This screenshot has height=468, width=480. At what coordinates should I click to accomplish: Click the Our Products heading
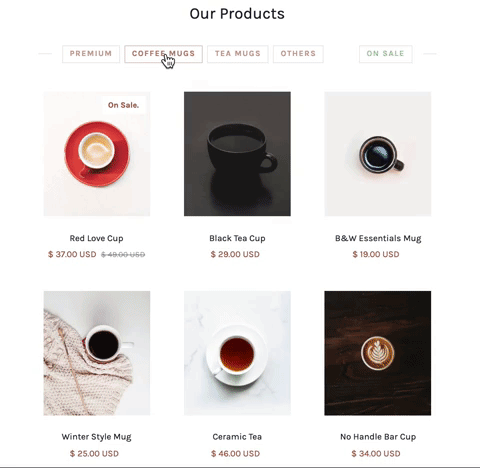(237, 14)
